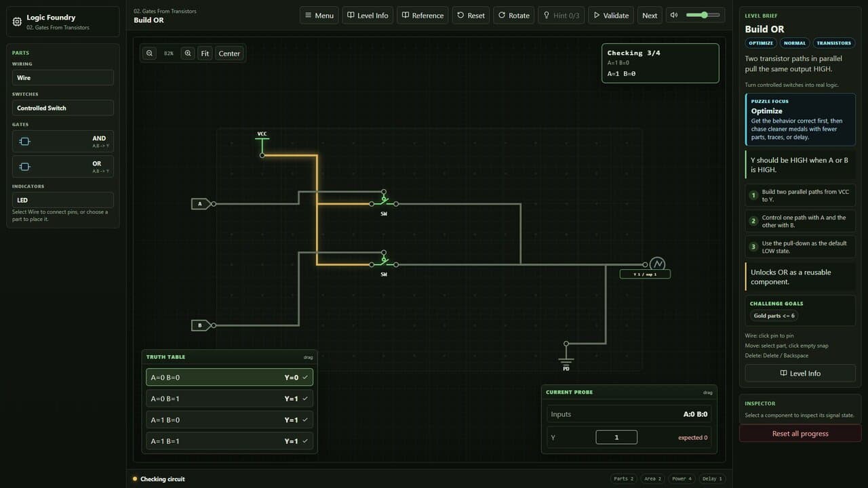This screenshot has width=868, height=488.
Task: Select the OR gate part
Action: pyautogui.click(x=63, y=166)
